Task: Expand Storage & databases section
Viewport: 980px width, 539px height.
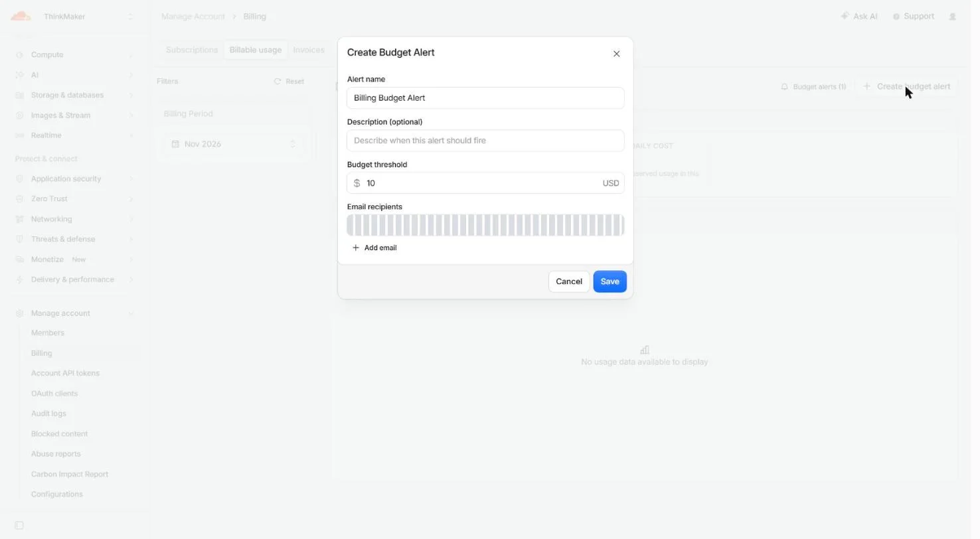Action: (74, 95)
